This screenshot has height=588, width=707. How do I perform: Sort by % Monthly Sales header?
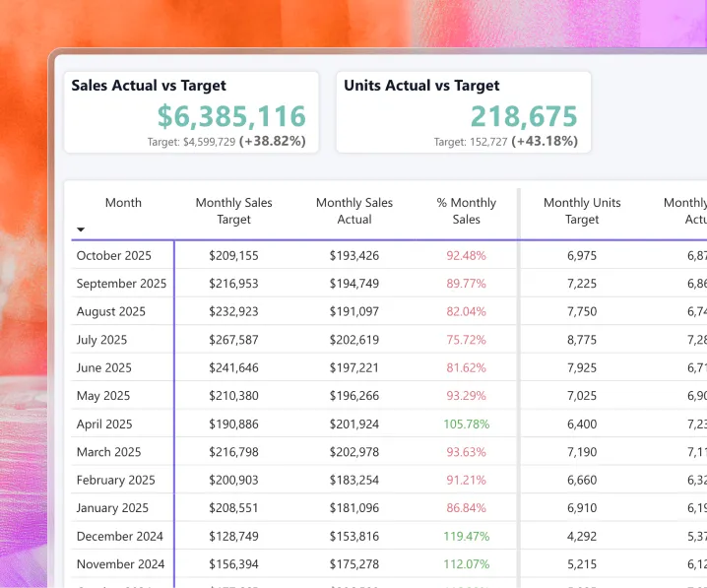pos(466,211)
